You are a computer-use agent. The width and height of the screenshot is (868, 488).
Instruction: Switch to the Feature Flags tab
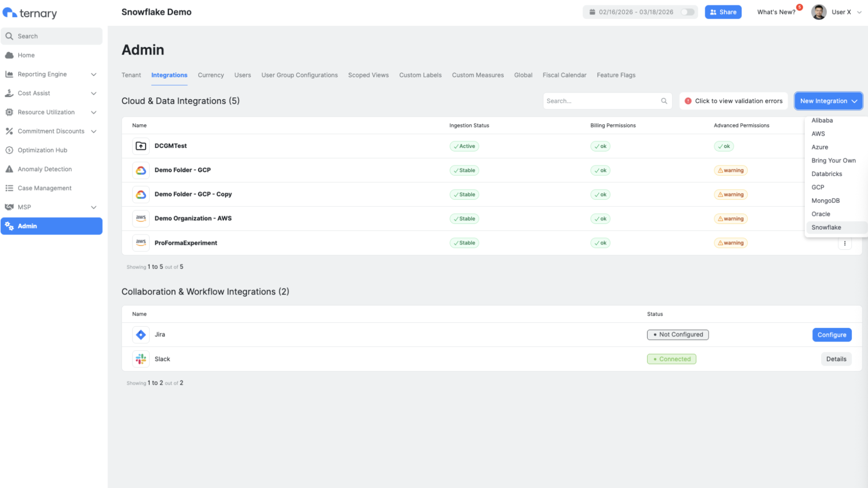pos(616,75)
